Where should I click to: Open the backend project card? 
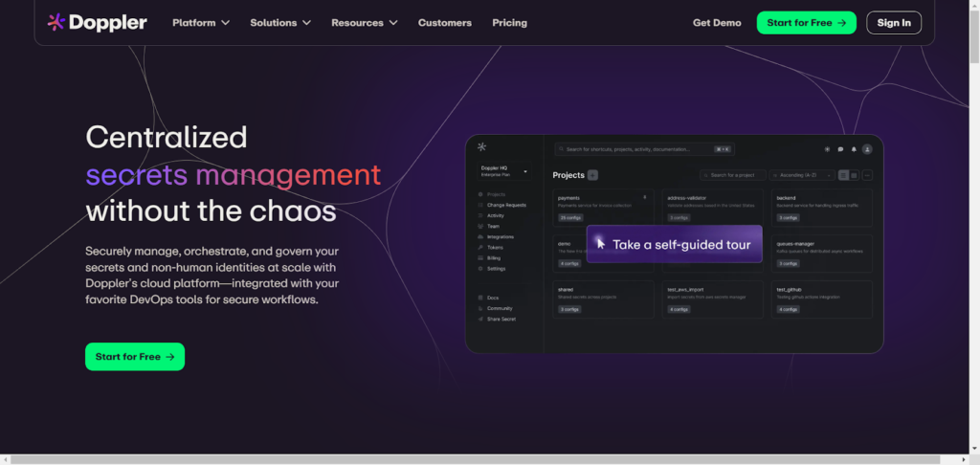click(822, 209)
